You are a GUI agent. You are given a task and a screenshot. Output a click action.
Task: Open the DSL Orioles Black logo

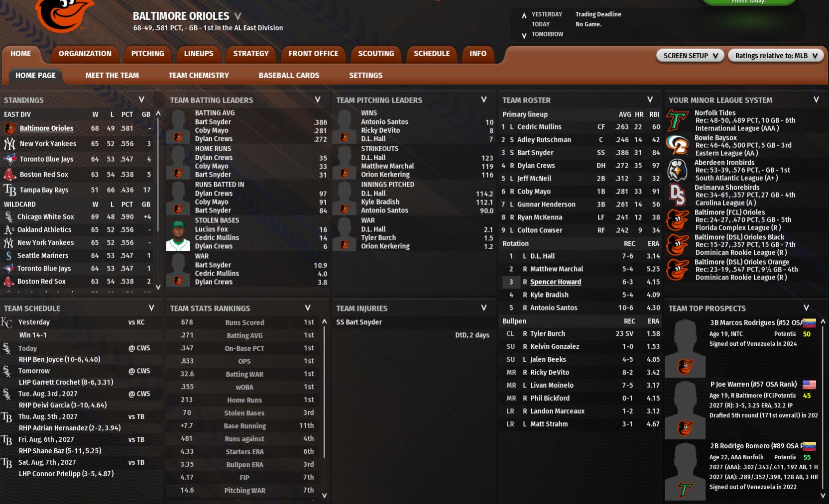point(678,245)
